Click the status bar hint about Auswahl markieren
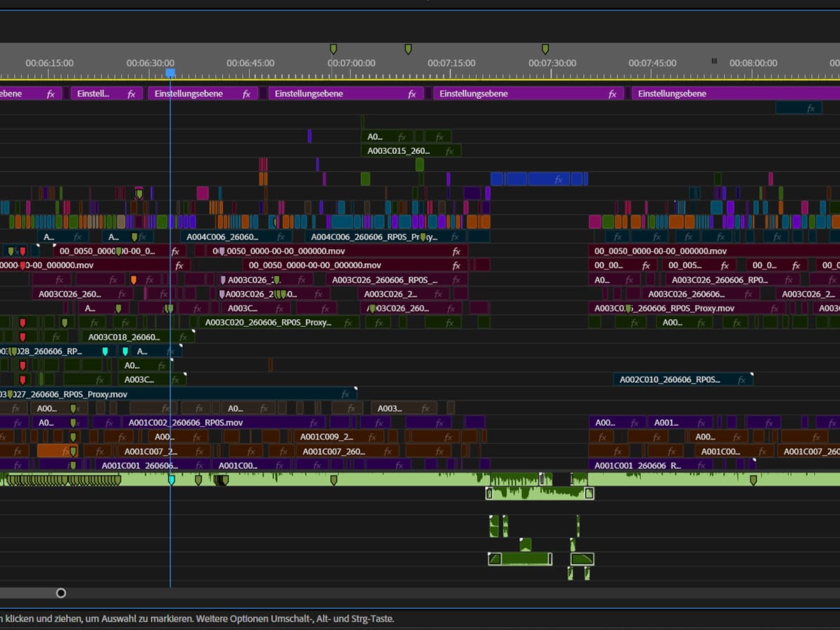 point(197,619)
